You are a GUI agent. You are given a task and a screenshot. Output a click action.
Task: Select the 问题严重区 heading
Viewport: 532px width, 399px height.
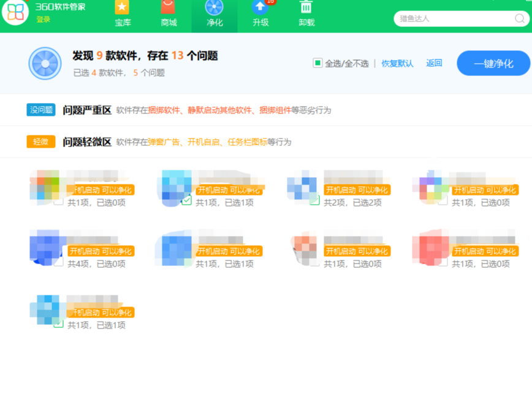click(x=87, y=110)
